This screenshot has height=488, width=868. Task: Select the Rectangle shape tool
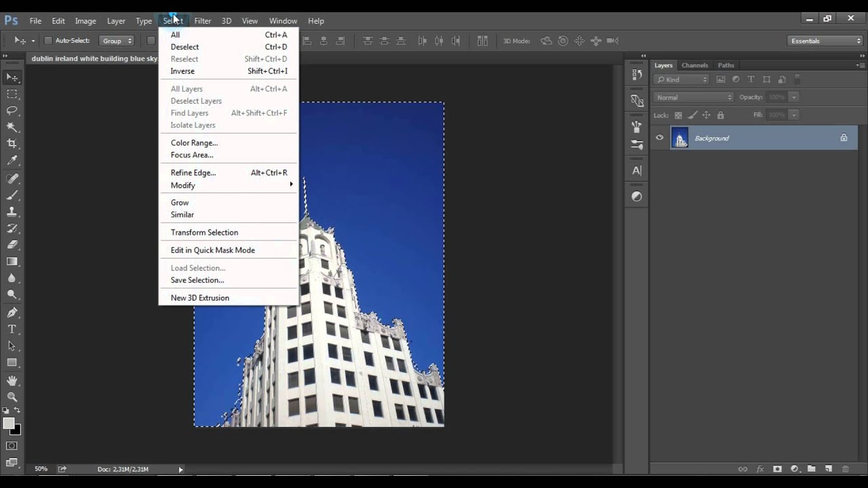12,363
